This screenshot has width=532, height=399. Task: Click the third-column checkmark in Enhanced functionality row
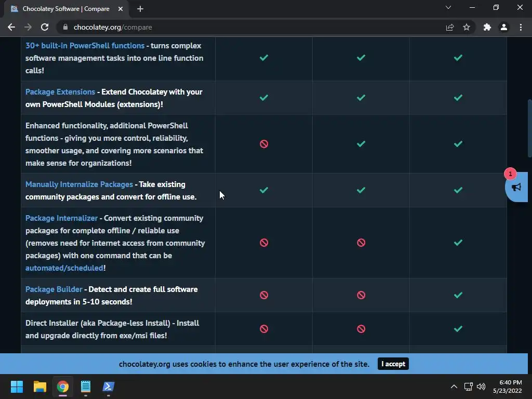458,144
